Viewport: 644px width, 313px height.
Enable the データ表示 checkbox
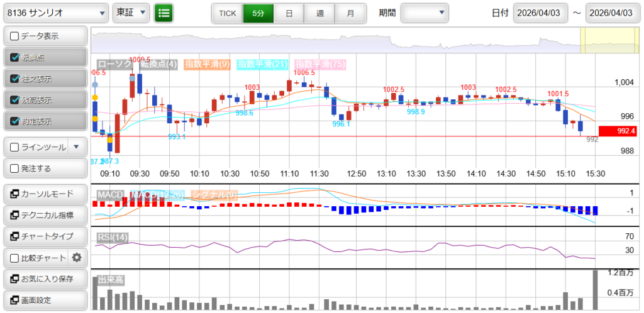point(14,36)
